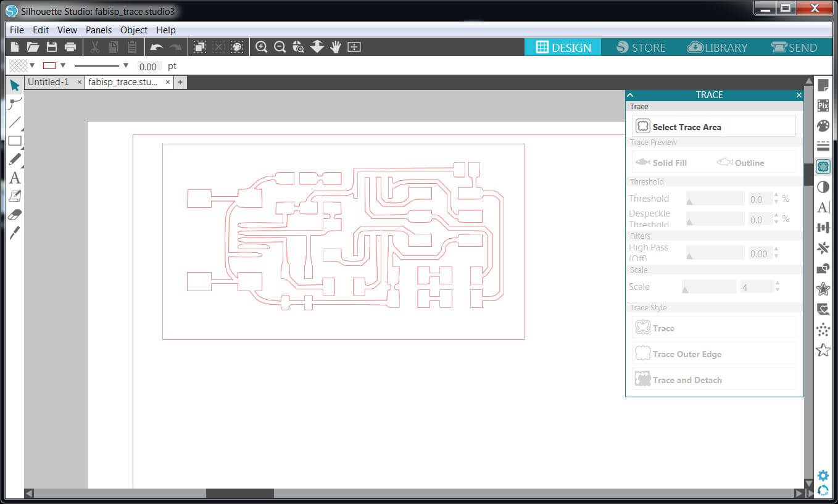Pick the Rectangle drawing tool
This screenshot has height=504, width=838.
pos(15,141)
